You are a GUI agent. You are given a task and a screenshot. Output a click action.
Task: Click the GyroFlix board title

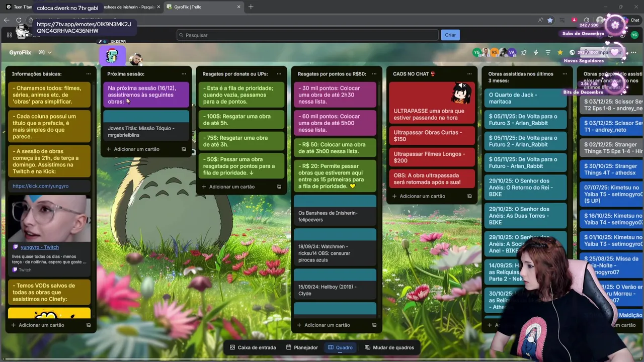20,52
